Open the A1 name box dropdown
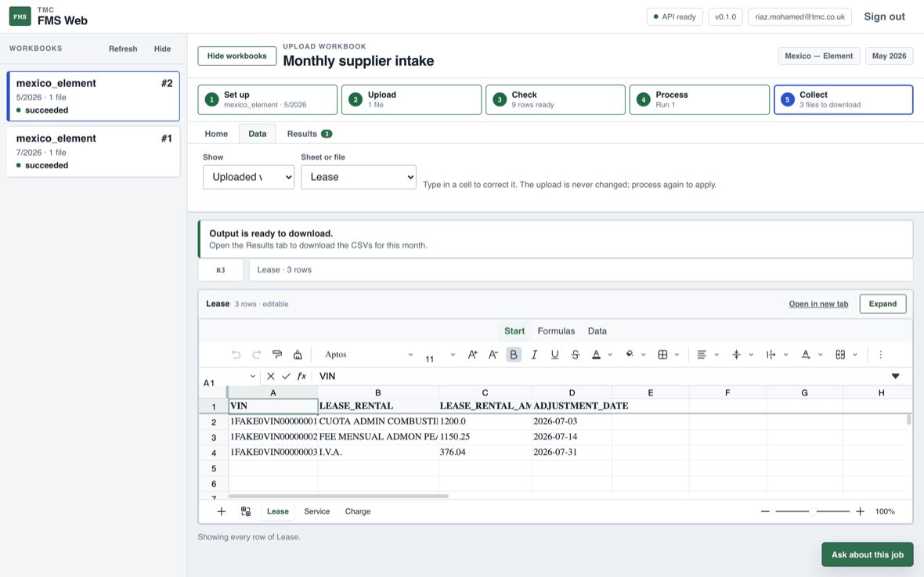Screen dimensions: 924x577 tap(252, 376)
